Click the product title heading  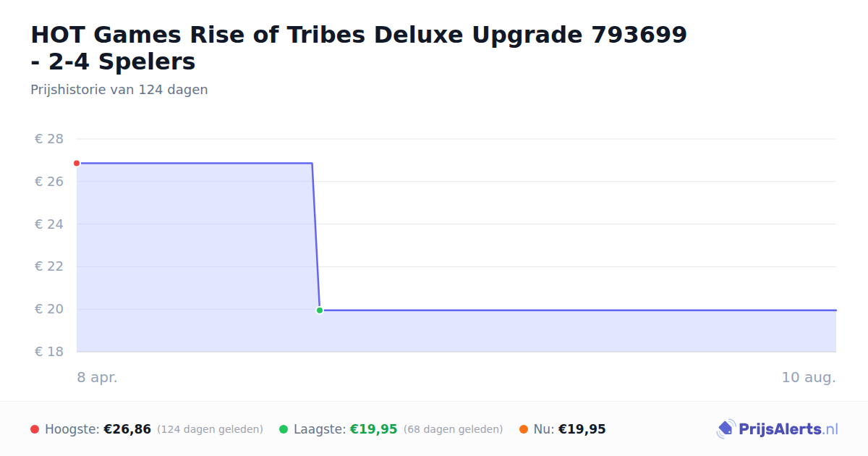pyautogui.click(x=359, y=48)
